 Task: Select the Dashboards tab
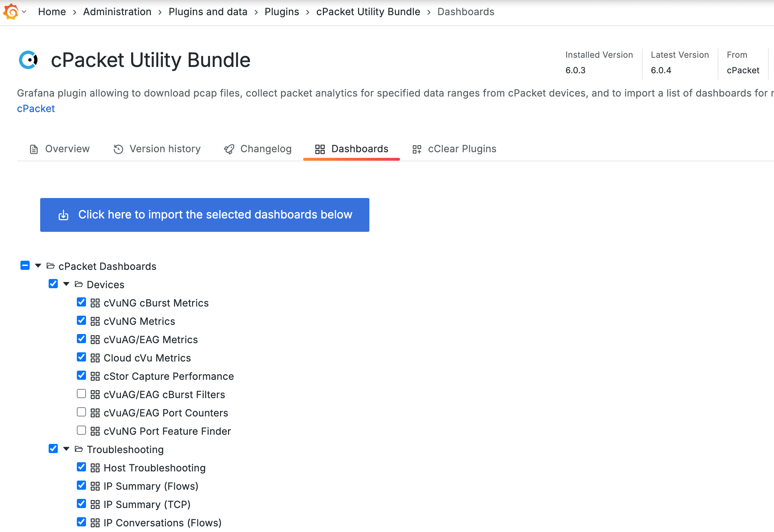[351, 149]
